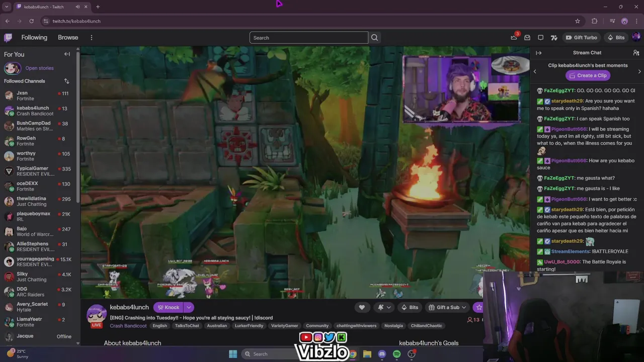Click kebabs4lunch channel avatar with LIVE badge
The height and width of the screenshot is (362, 644).
(96, 315)
